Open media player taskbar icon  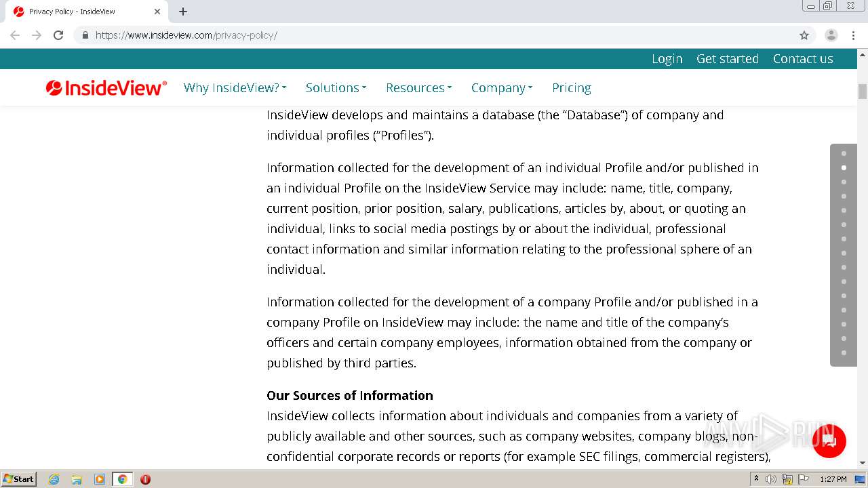pos(100,479)
